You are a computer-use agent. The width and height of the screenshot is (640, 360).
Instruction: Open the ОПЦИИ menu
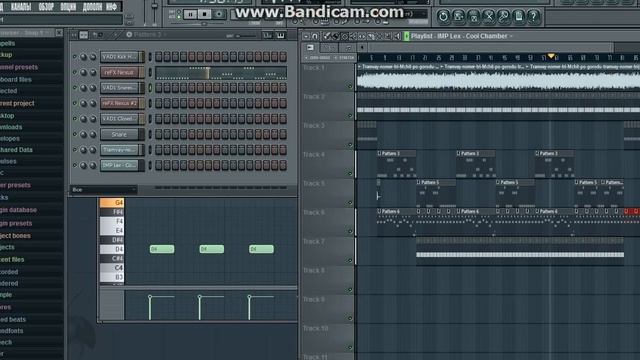(x=68, y=7)
